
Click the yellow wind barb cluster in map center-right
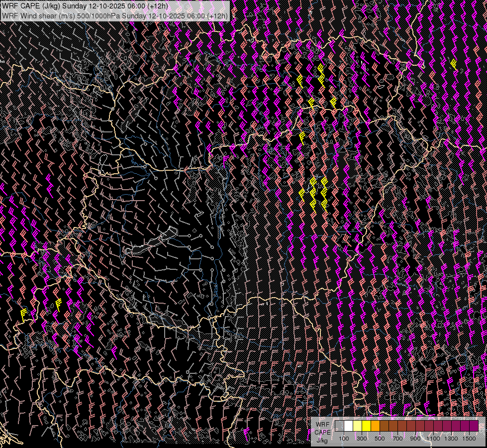click(313, 193)
